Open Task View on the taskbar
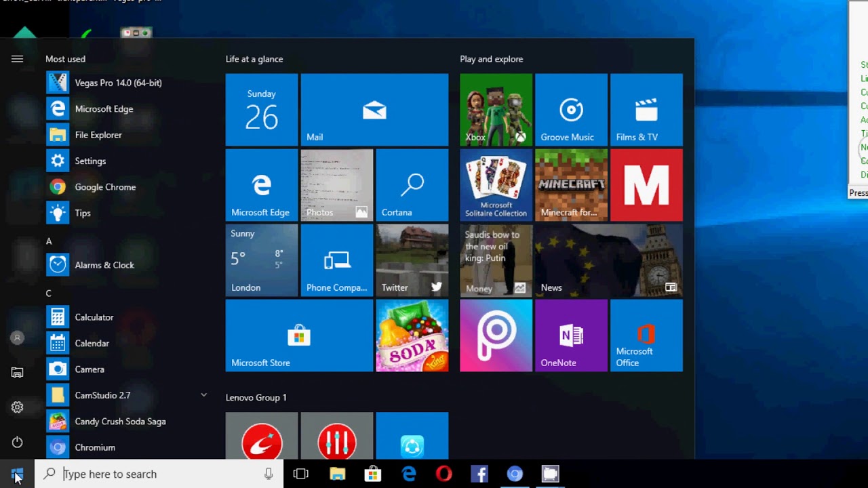This screenshot has height=488, width=868. point(301,474)
